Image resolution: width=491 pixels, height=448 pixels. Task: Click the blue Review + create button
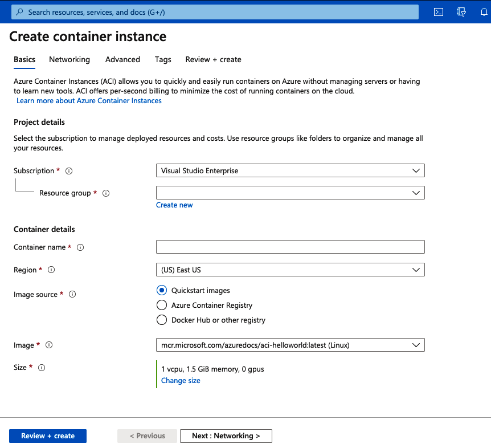(x=48, y=436)
